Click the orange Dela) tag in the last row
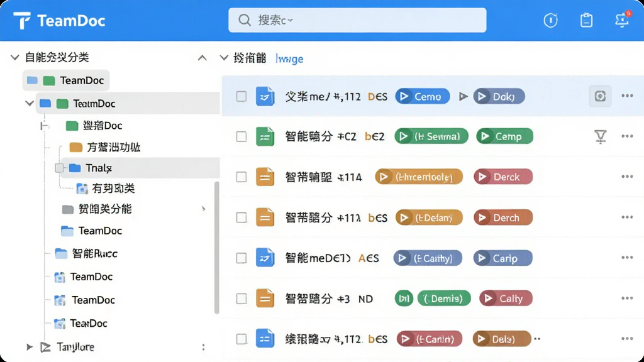644x362 pixels. [x=501, y=339]
